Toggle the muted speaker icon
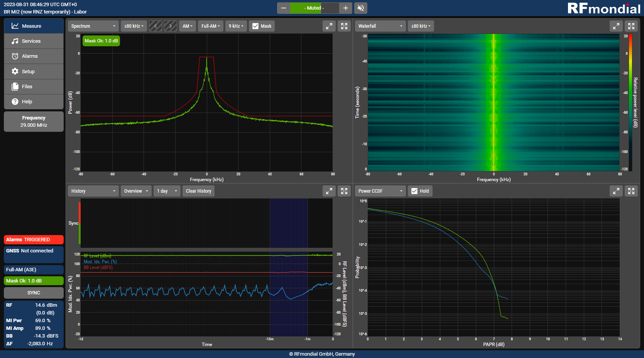 coord(361,8)
